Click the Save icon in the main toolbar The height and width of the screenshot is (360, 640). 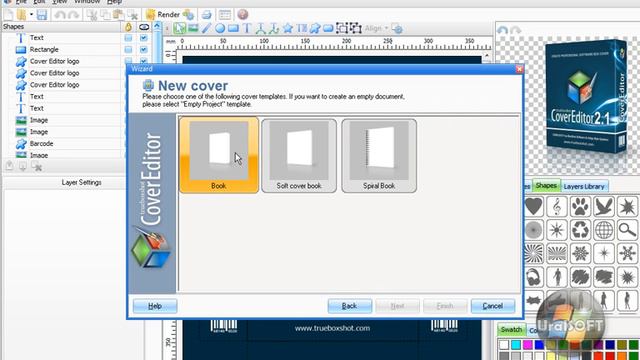(42, 15)
